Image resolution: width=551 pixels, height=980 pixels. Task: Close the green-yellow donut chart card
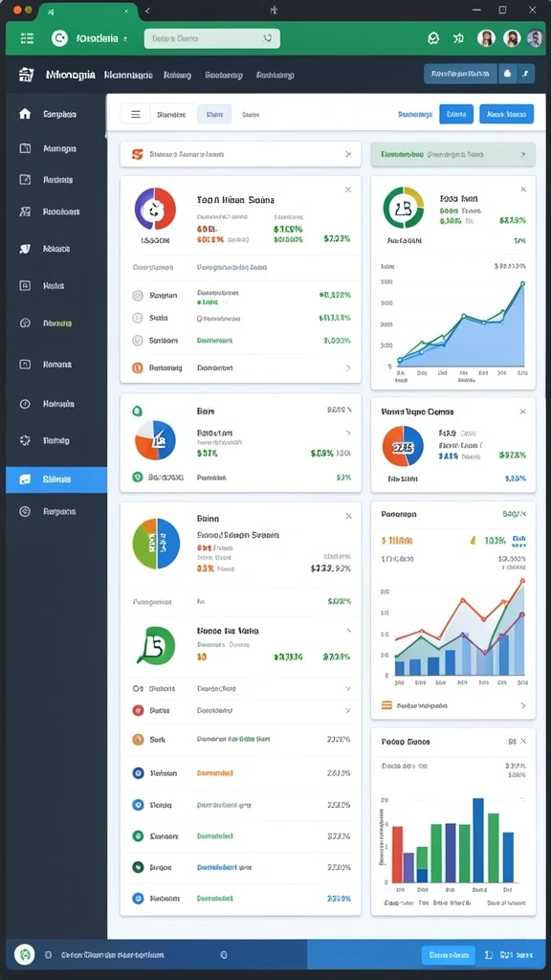523,189
